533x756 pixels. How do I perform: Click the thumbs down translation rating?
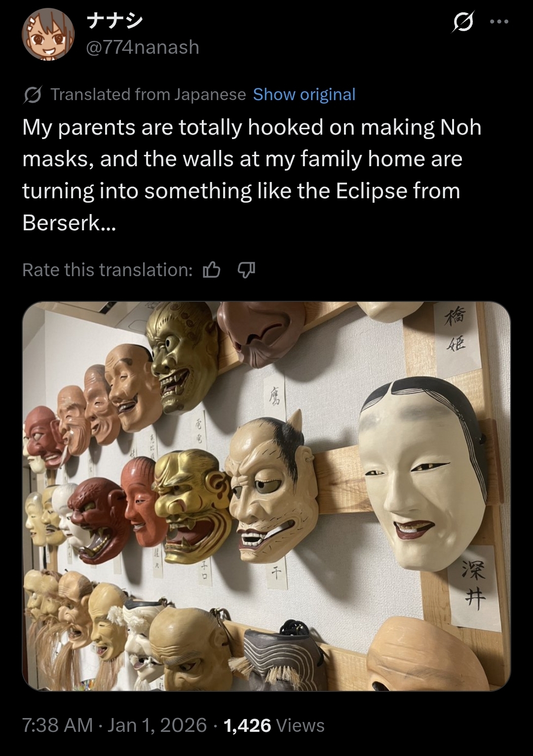tap(246, 270)
